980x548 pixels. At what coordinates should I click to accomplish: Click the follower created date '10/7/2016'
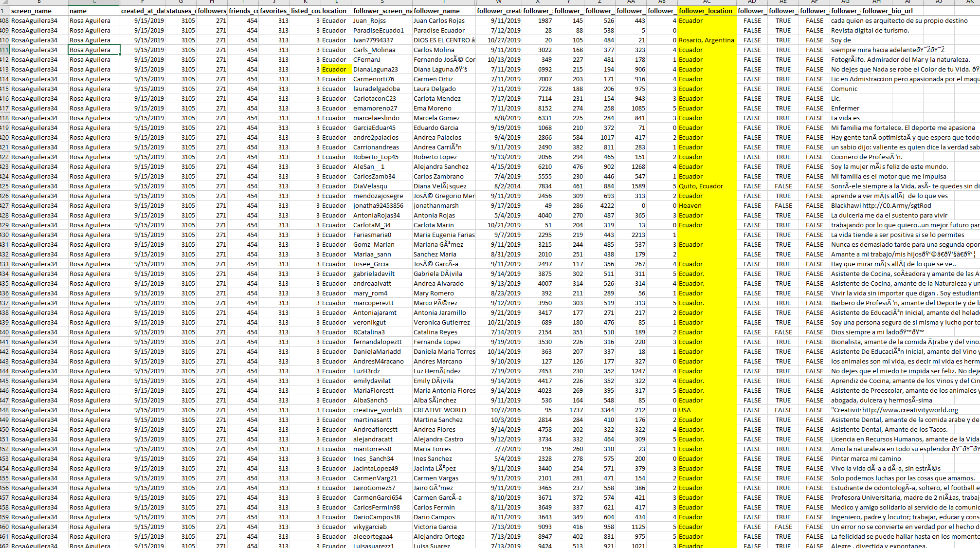tap(498, 410)
